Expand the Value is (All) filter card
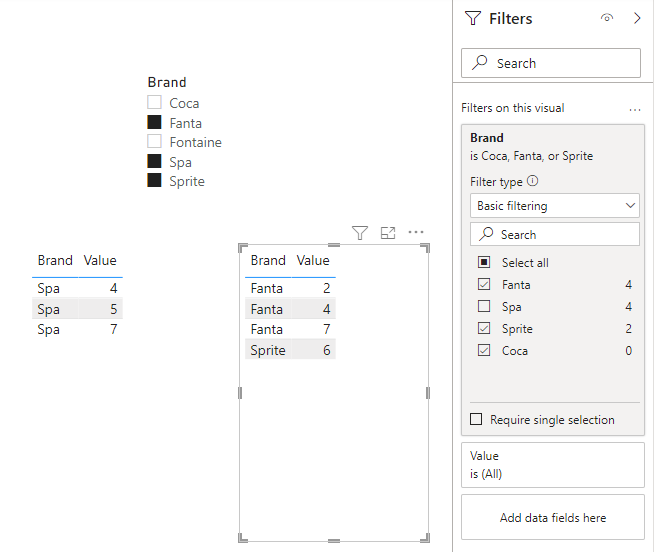The height and width of the screenshot is (552, 654). tap(553, 465)
